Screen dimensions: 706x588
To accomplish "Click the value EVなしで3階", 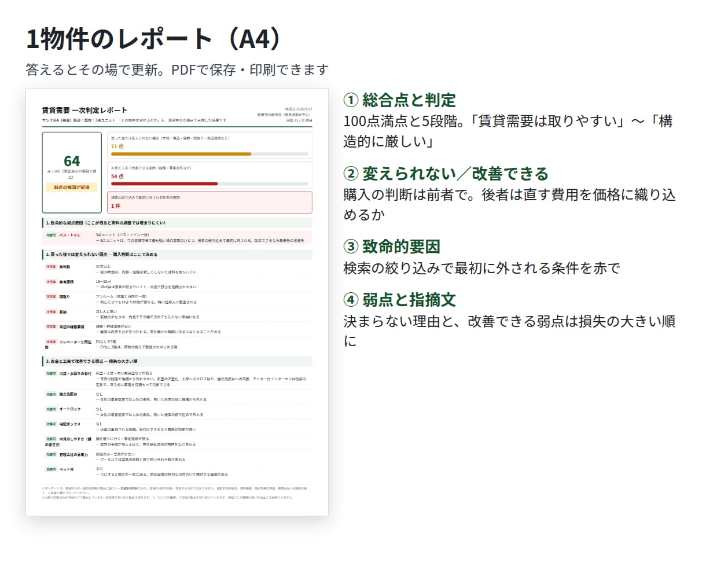I will (106, 342).
